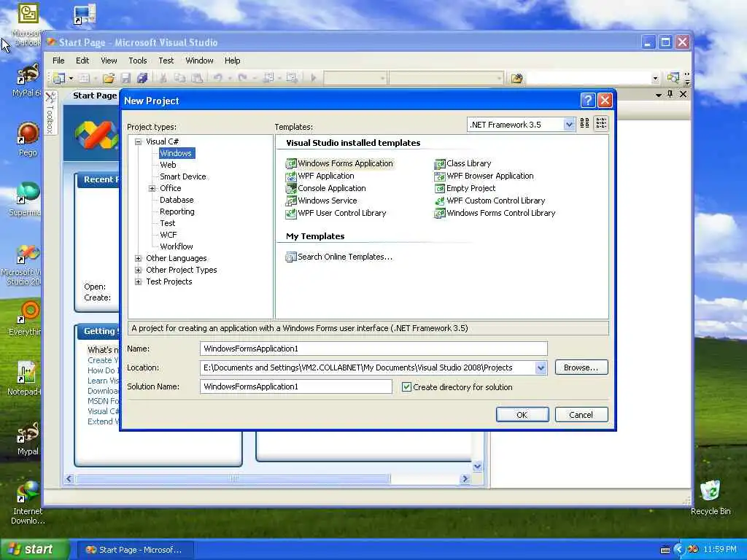Select Reporting project type
This screenshot has width=747, height=560.
[177, 212]
